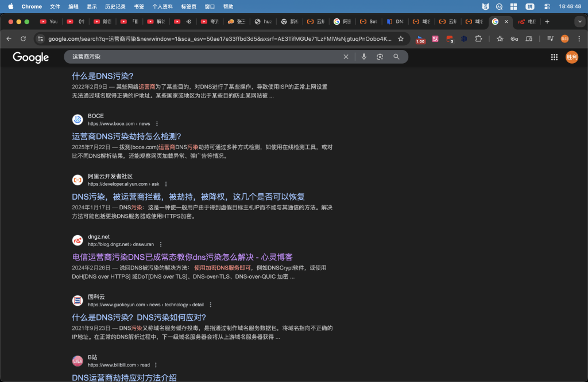Open result 什么是DNS污染？DNS污染如何应对?
Screen dimensions: 588x382
point(139,317)
